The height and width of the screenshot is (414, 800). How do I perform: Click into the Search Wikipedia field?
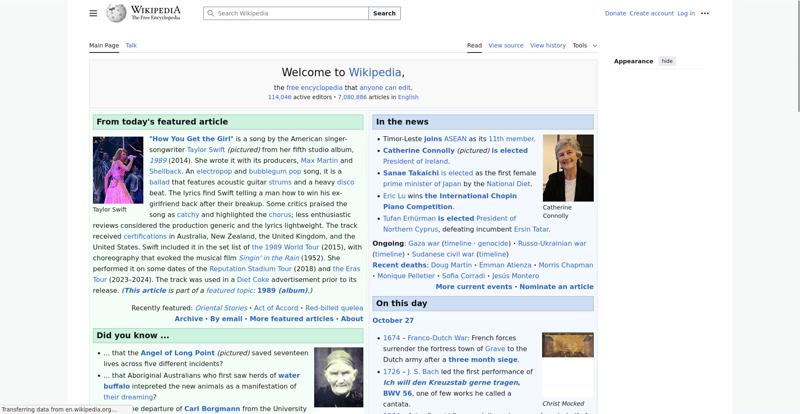290,13
